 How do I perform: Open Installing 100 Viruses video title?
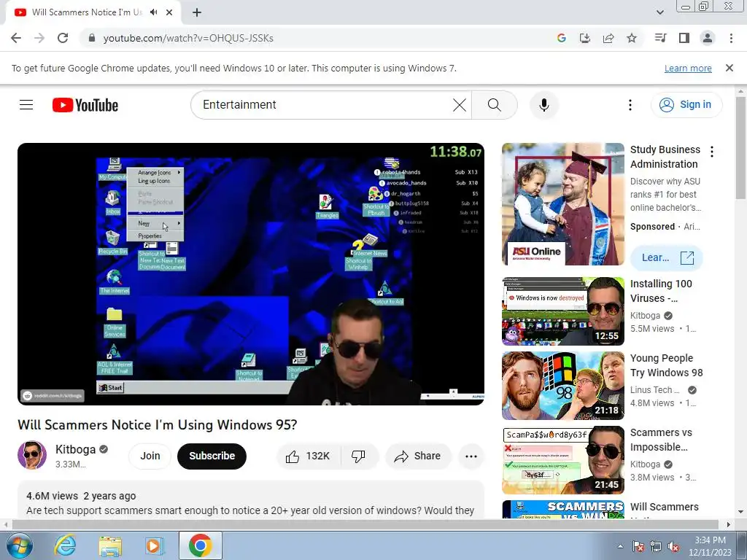click(661, 291)
